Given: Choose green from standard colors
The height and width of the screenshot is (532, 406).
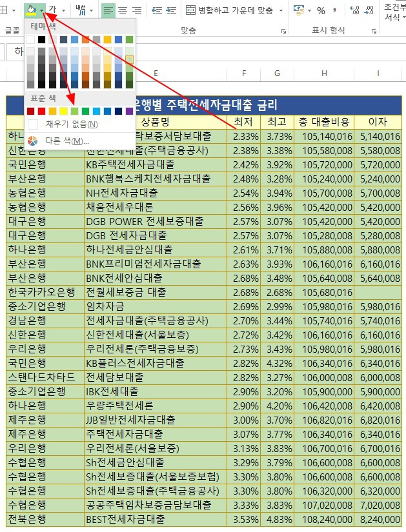Looking at the screenshot, I should pyautogui.click(x=86, y=111).
